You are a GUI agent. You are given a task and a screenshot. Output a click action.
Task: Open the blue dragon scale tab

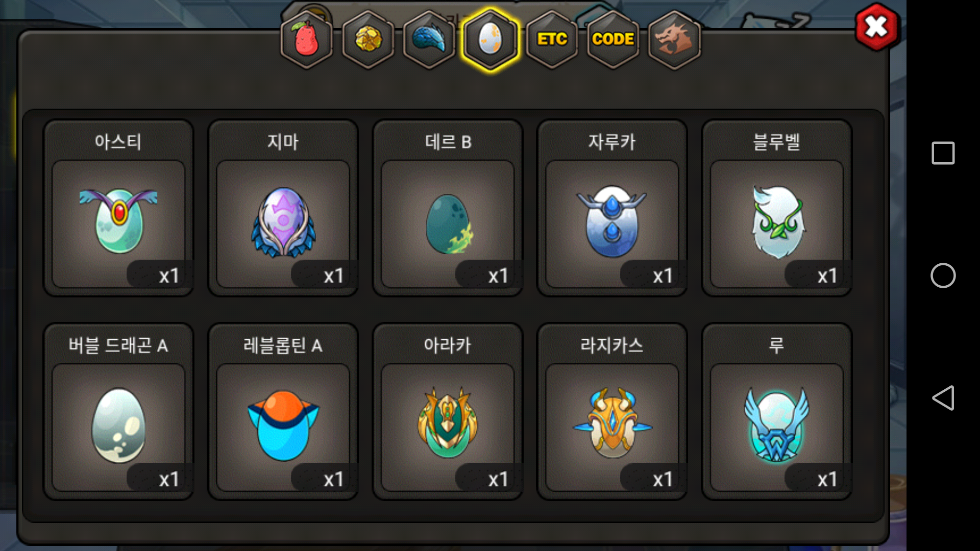point(429,39)
